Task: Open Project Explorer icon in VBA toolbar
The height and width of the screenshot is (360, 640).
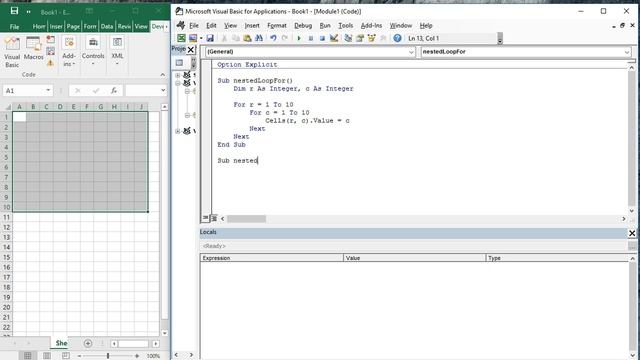Action: click(x=348, y=38)
